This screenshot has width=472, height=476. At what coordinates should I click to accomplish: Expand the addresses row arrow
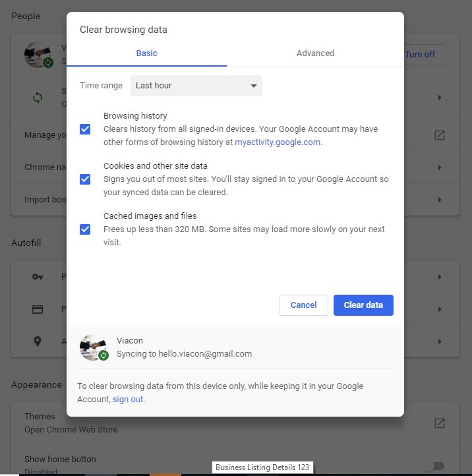(x=440, y=342)
